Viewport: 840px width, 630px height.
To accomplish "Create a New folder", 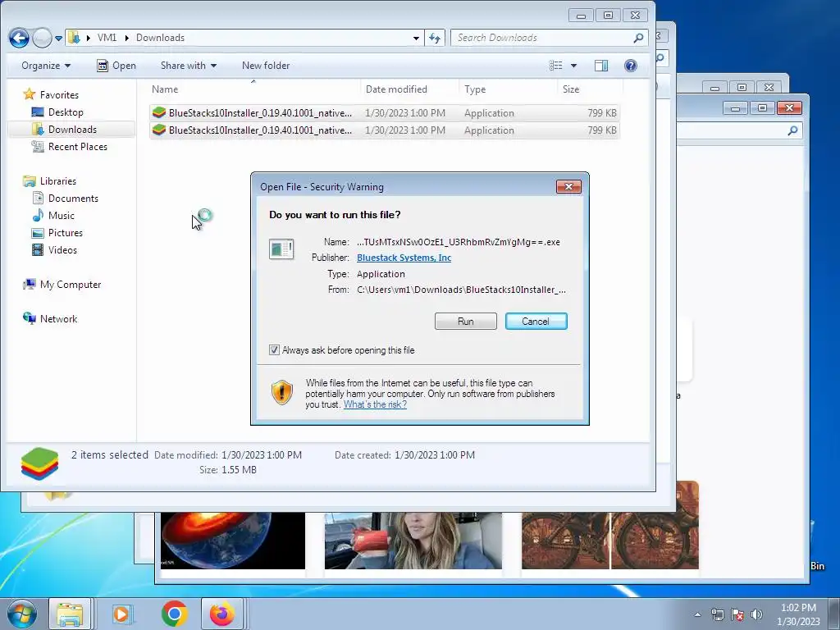I will 266,66.
